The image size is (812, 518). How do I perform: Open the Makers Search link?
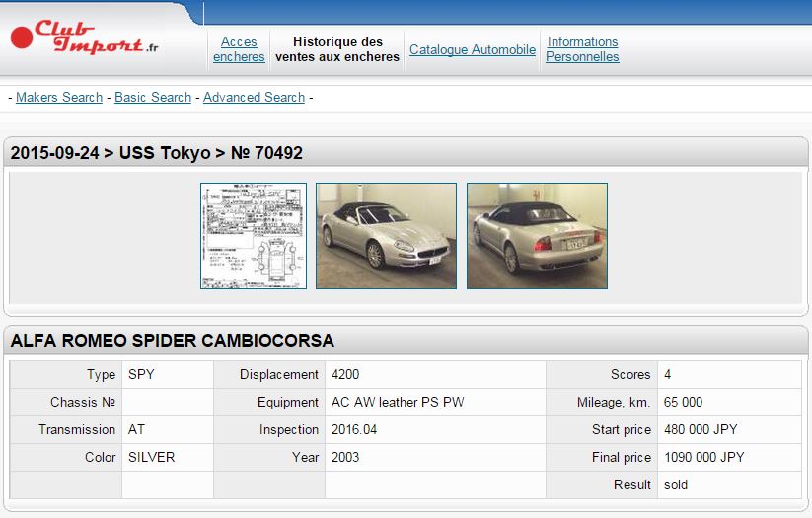click(59, 97)
